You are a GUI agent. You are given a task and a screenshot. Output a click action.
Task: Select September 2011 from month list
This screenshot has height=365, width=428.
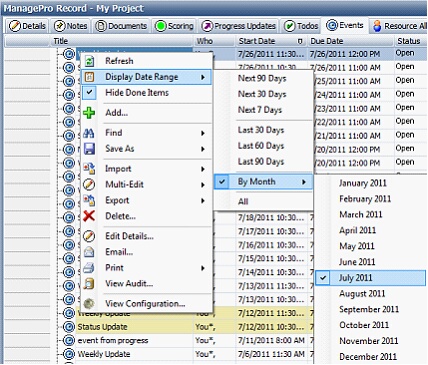coord(369,309)
